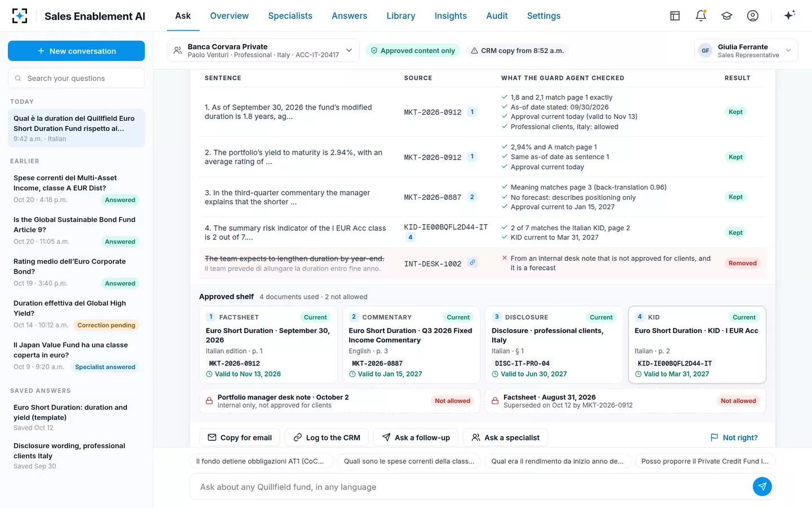Open the Giulia Ferrante user menu
This screenshot has height=508, width=812.
tap(746, 50)
